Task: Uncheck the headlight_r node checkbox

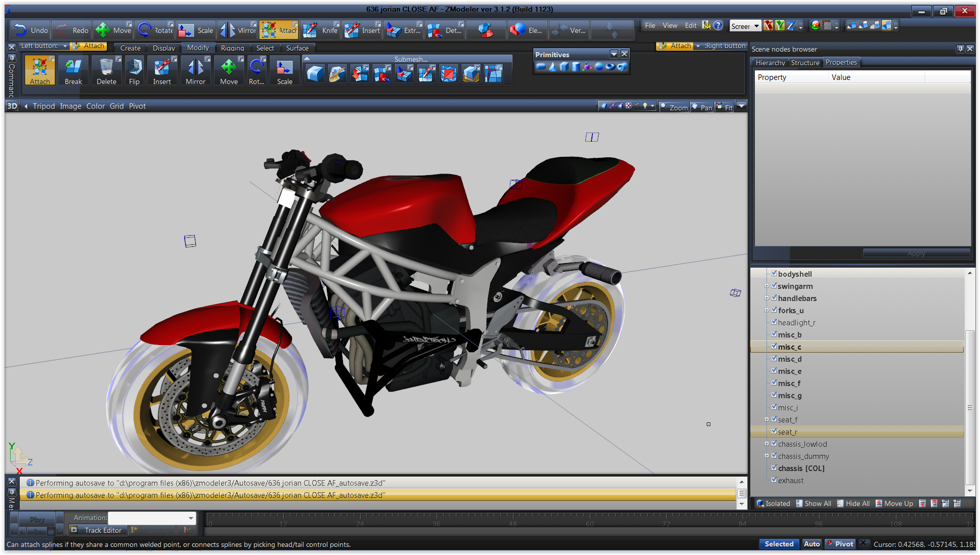Action: [774, 322]
